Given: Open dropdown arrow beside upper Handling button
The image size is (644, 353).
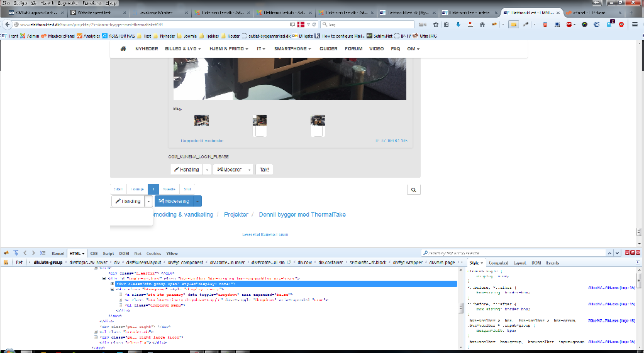Looking at the screenshot, I should 207,170.
